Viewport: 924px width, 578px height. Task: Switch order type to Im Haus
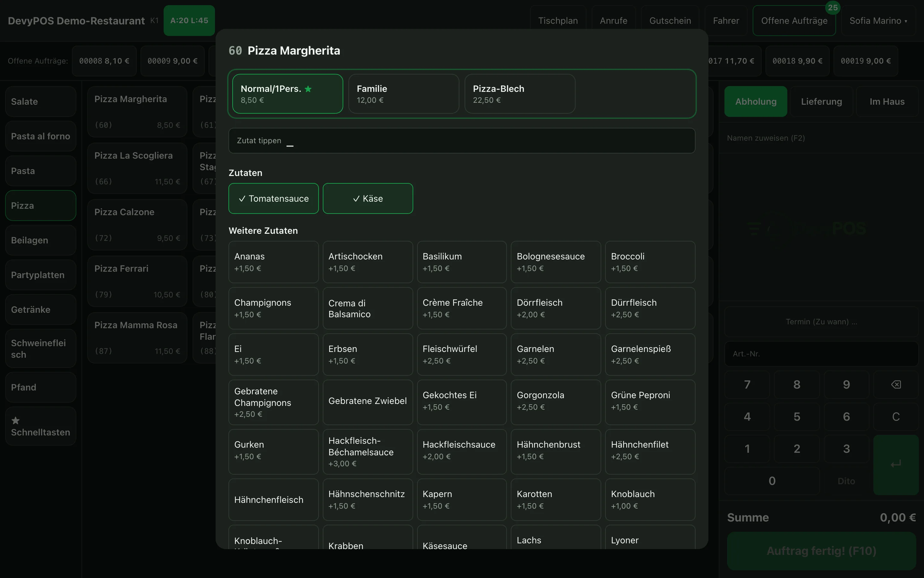887,101
